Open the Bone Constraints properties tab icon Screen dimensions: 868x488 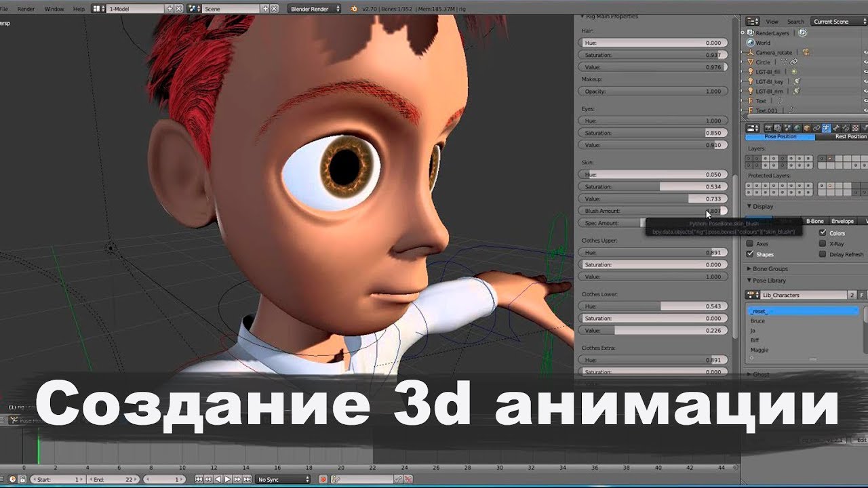(x=846, y=128)
